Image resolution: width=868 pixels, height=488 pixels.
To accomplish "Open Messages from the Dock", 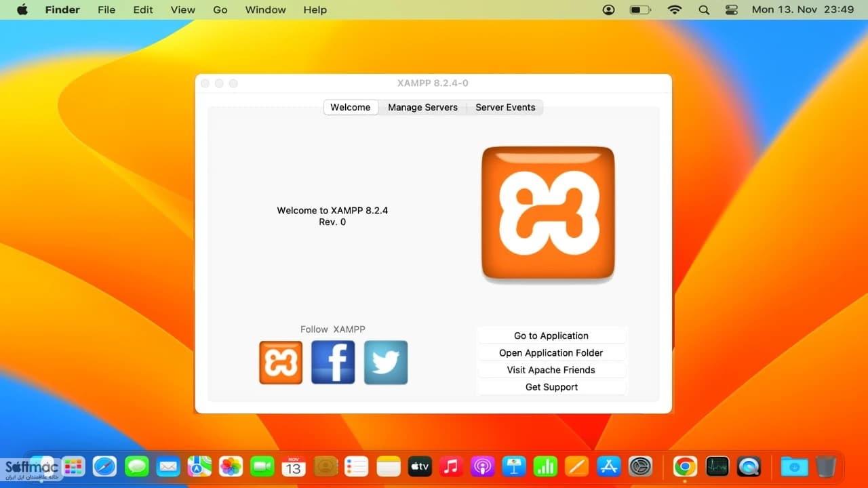I will [x=136, y=466].
